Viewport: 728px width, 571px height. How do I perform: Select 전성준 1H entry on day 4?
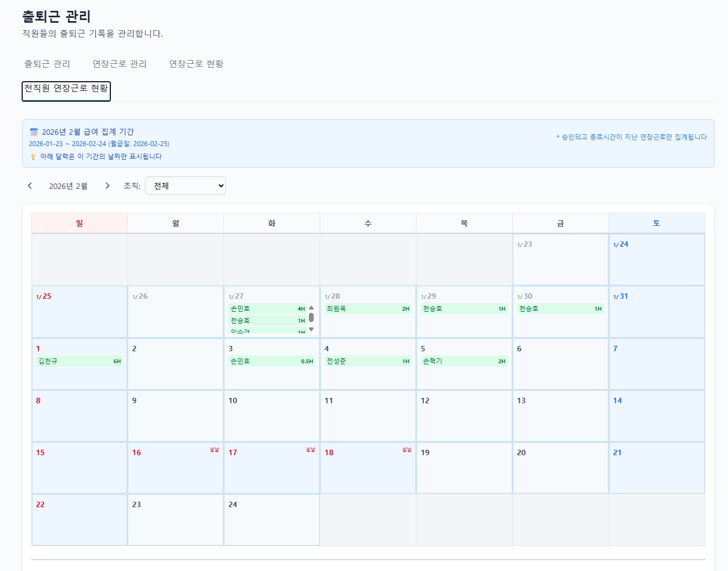(368, 361)
